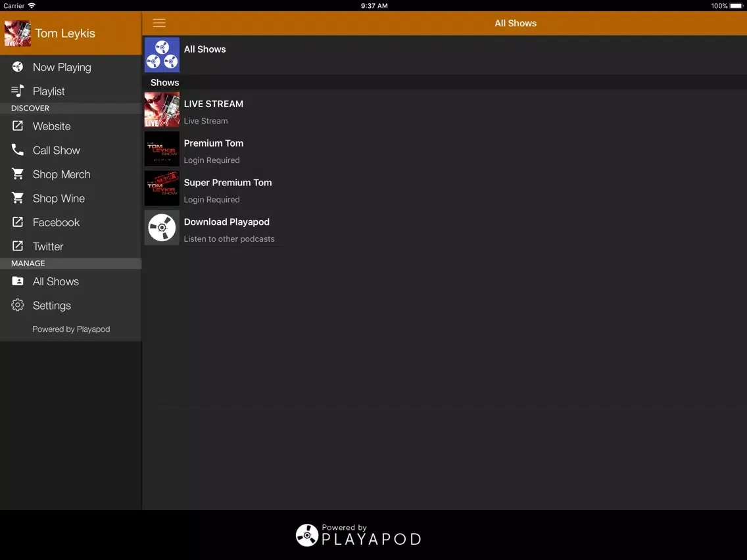Click the PLAYAPOD banner text at bottom
The height and width of the screenshot is (560, 747).
[x=371, y=539]
